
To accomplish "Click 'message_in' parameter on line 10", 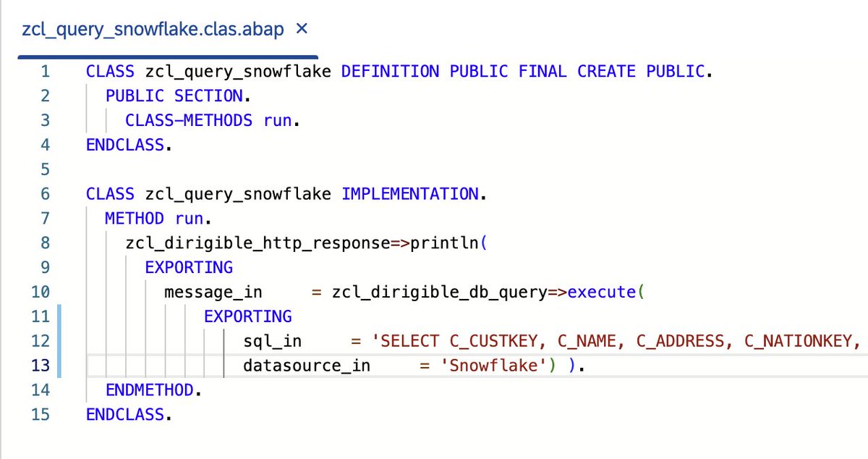I will tap(213, 292).
